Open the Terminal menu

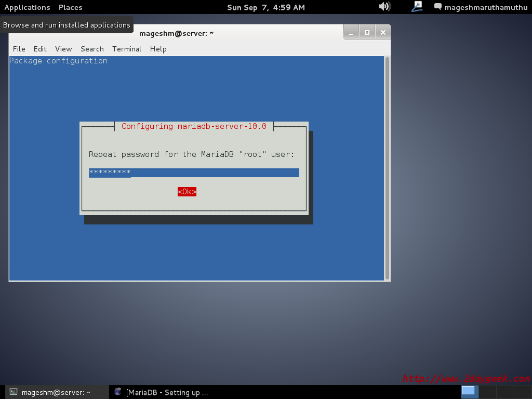127,49
